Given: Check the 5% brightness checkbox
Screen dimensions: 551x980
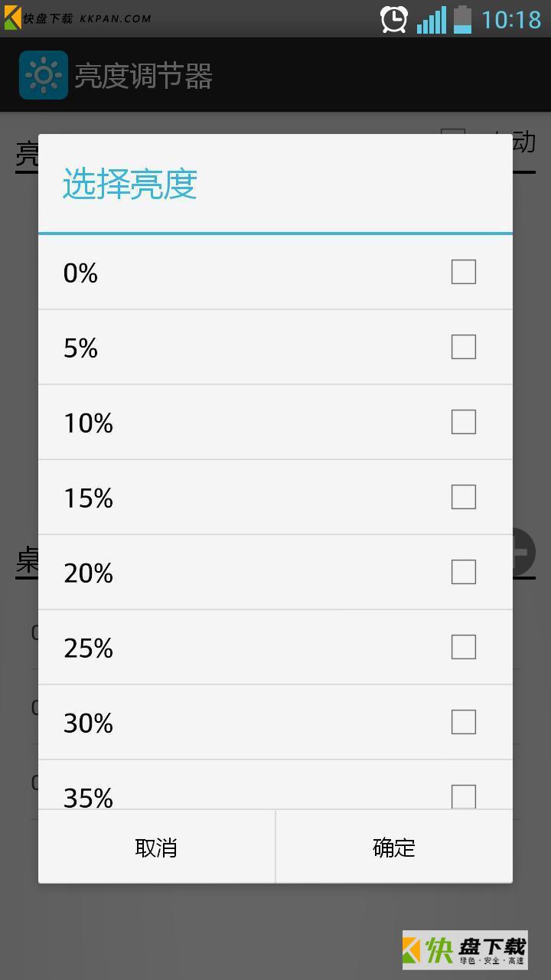Looking at the screenshot, I should [x=464, y=347].
